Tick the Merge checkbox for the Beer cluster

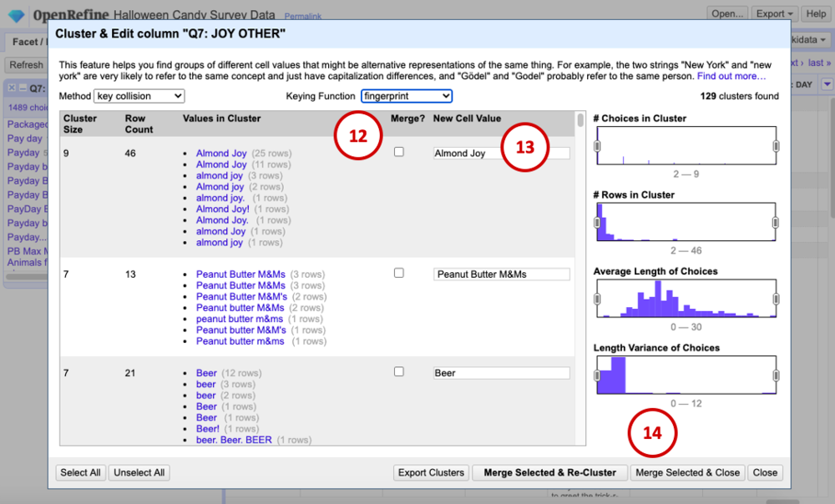click(399, 372)
